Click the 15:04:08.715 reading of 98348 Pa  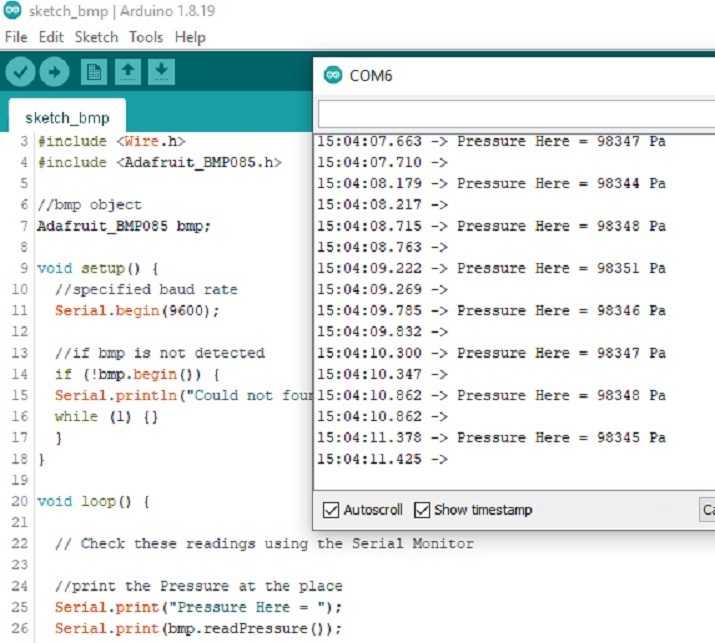coord(492,226)
